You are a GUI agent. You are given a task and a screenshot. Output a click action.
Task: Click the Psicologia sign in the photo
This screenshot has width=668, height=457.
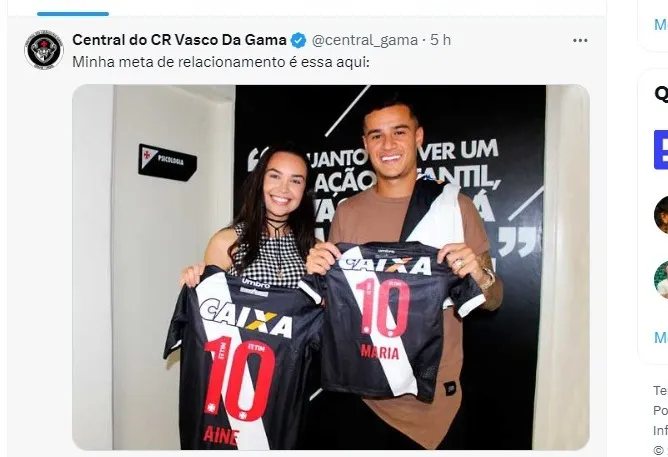point(167,162)
